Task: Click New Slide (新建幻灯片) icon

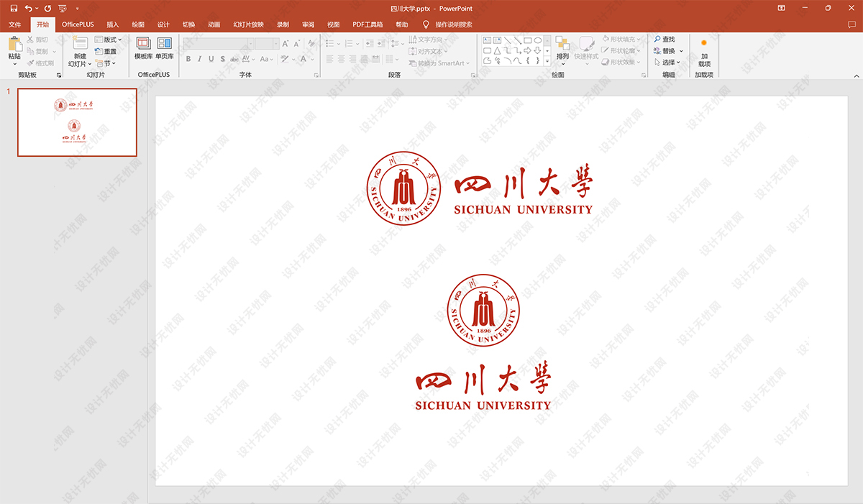Action: 80,43
